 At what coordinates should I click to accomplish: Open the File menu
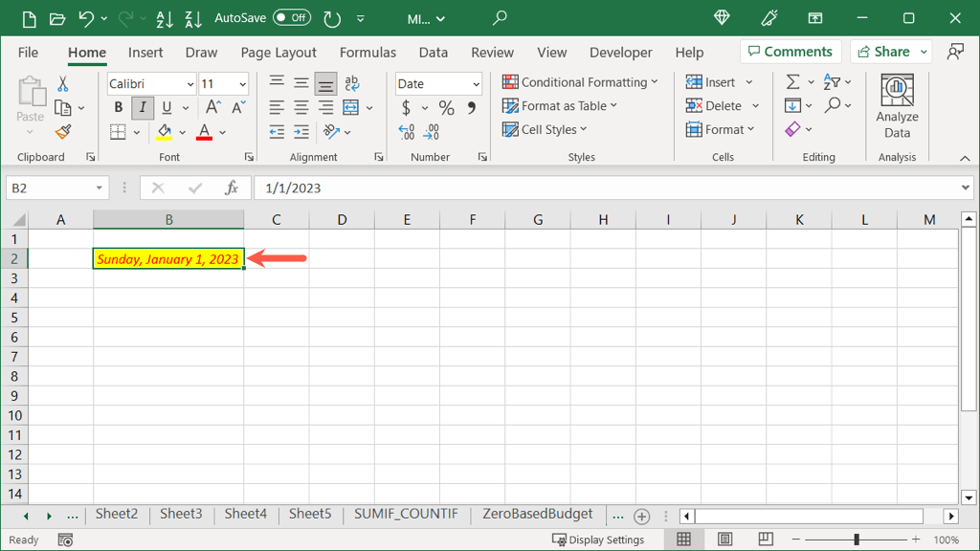pyautogui.click(x=28, y=53)
